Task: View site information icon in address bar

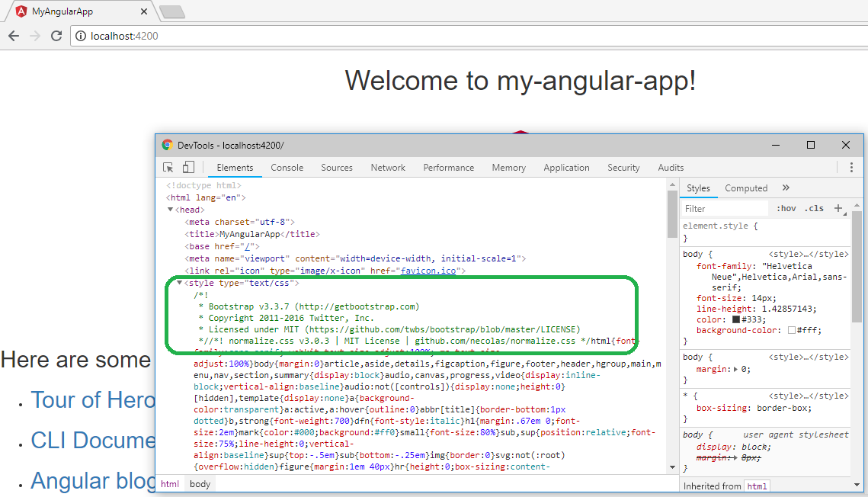Action: 81,36
